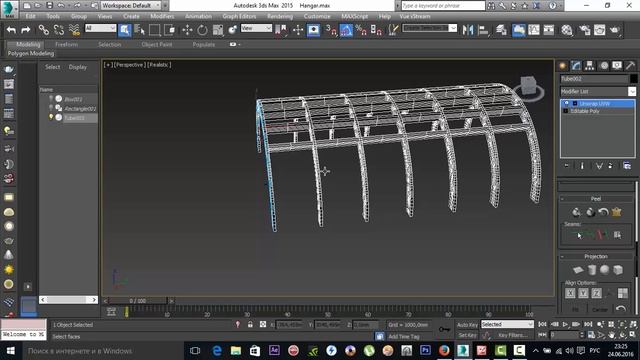The height and width of the screenshot is (360, 640).
Task: Open the Hierarchy command panel tab
Action: [589, 66]
